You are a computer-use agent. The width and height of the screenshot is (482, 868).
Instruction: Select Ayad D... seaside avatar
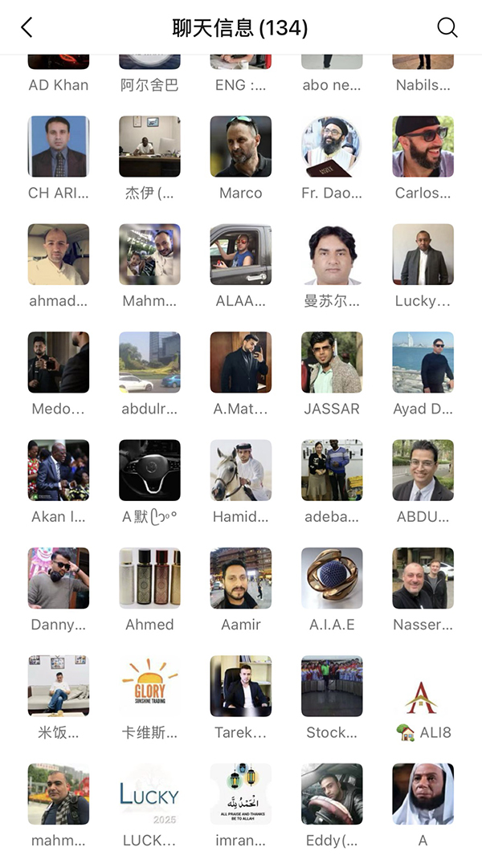pyautogui.click(x=423, y=362)
